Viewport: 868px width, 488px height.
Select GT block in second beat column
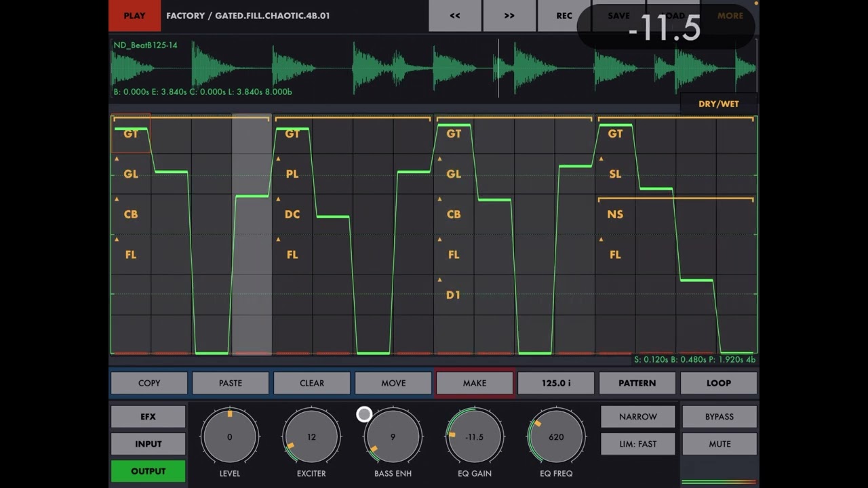[x=292, y=134]
